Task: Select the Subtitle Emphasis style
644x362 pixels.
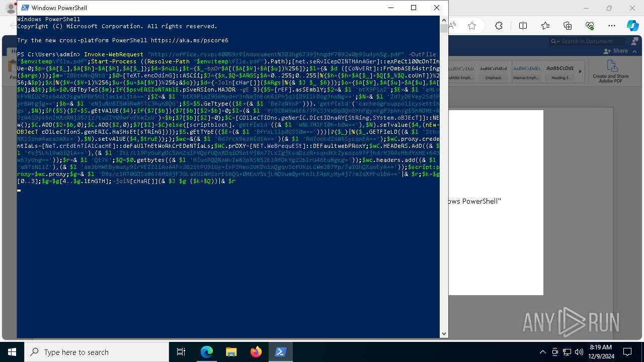Action: pos(460,72)
